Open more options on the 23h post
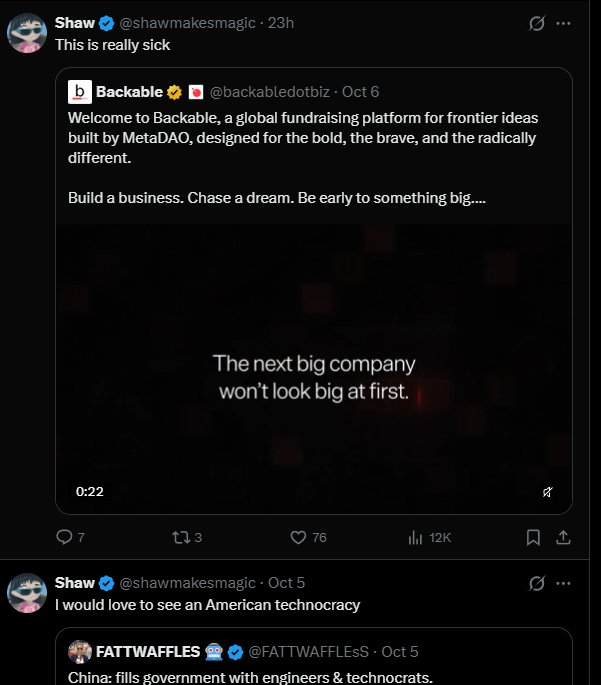This screenshot has width=601, height=685. (563, 23)
